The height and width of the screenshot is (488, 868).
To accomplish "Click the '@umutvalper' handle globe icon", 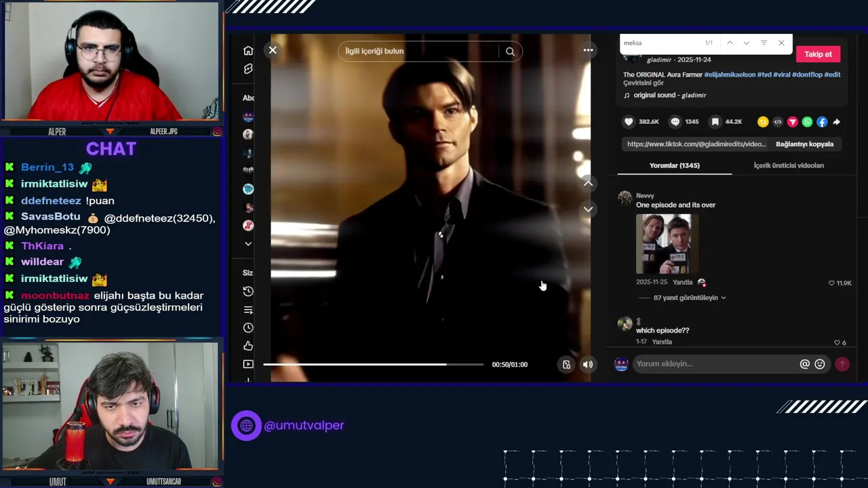I will (x=246, y=426).
